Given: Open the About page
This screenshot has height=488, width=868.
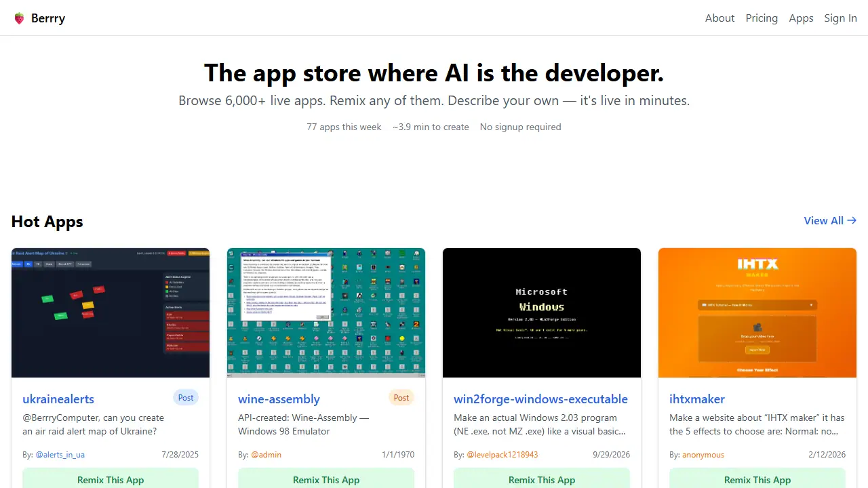Looking at the screenshot, I should (719, 18).
